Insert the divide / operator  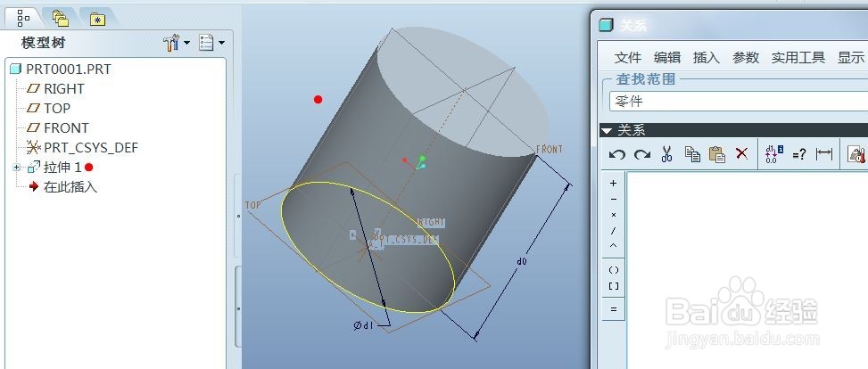pyautogui.click(x=614, y=231)
